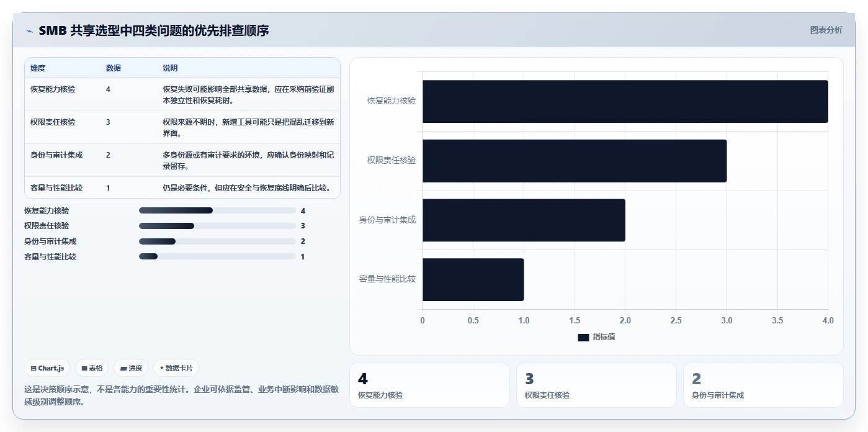
Task: Click the 恢复能力核验 table row label
Action: click(53, 89)
